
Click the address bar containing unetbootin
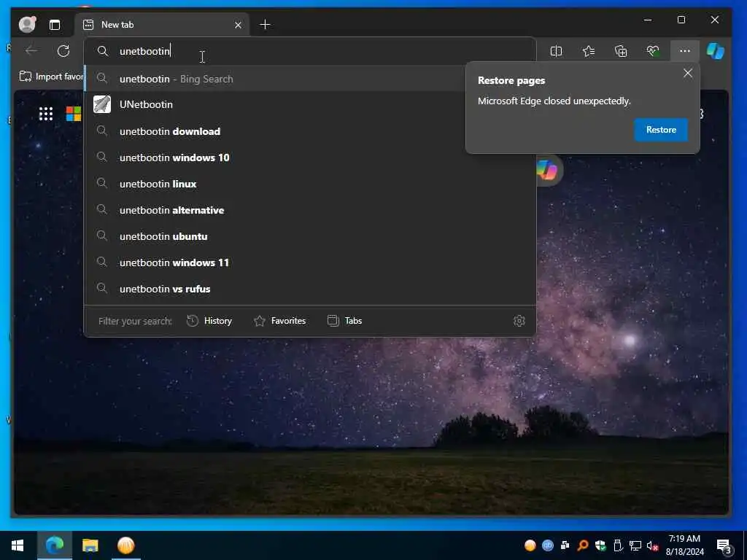pyautogui.click(x=309, y=51)
